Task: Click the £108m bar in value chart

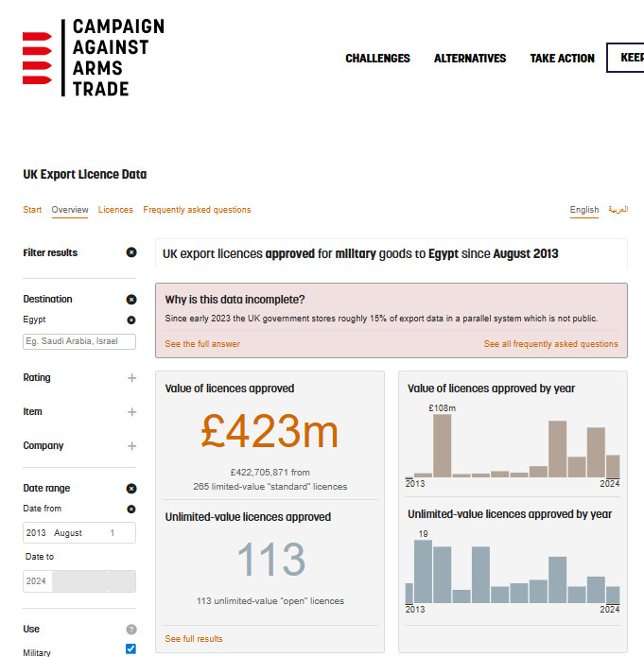Action: click(x=442, y=445)
